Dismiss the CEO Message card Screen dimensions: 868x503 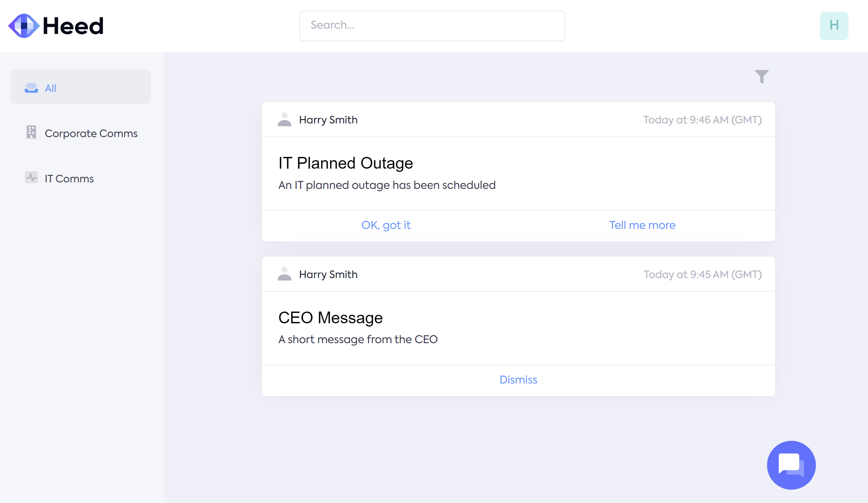pyautogui.click(x=518, y=380)
